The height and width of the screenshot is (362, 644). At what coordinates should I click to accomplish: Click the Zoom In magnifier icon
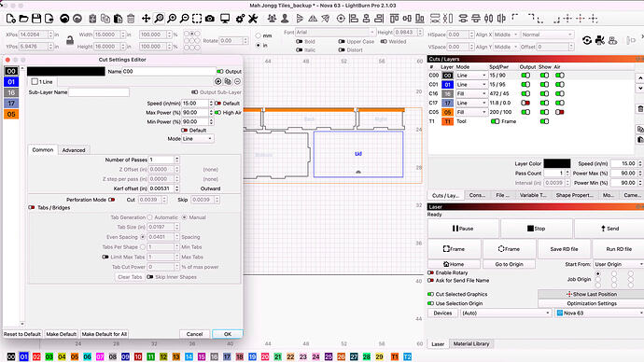[172, 19]
